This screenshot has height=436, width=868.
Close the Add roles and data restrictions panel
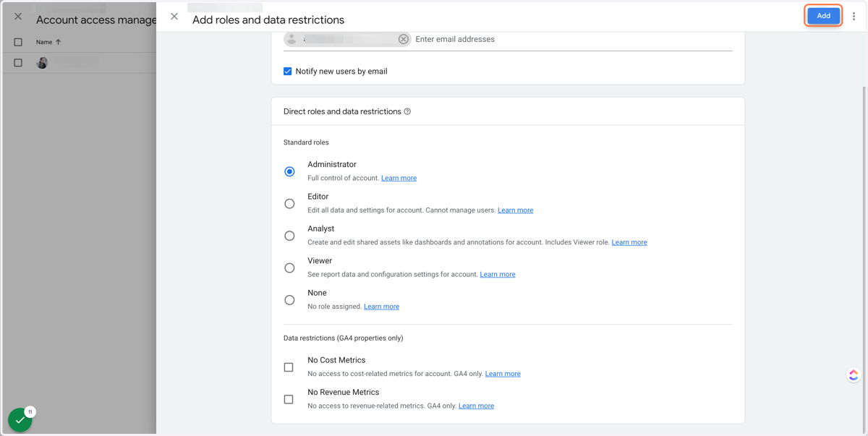point(174,16)
